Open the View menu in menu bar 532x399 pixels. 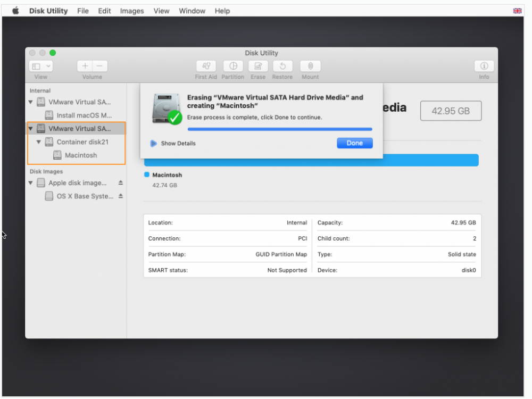[x=162, y=11]
